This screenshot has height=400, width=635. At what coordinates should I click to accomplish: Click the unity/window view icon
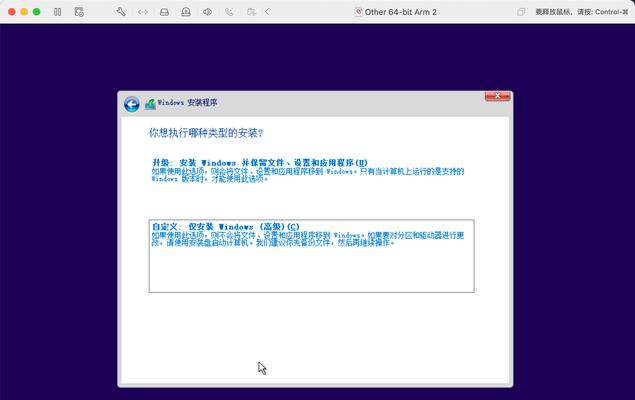[x=521, y=12]
